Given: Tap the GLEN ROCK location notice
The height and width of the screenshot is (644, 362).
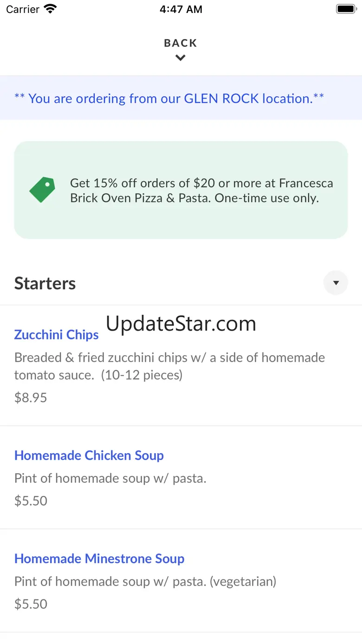Looking at the screenshot, I should pos(169,98).
